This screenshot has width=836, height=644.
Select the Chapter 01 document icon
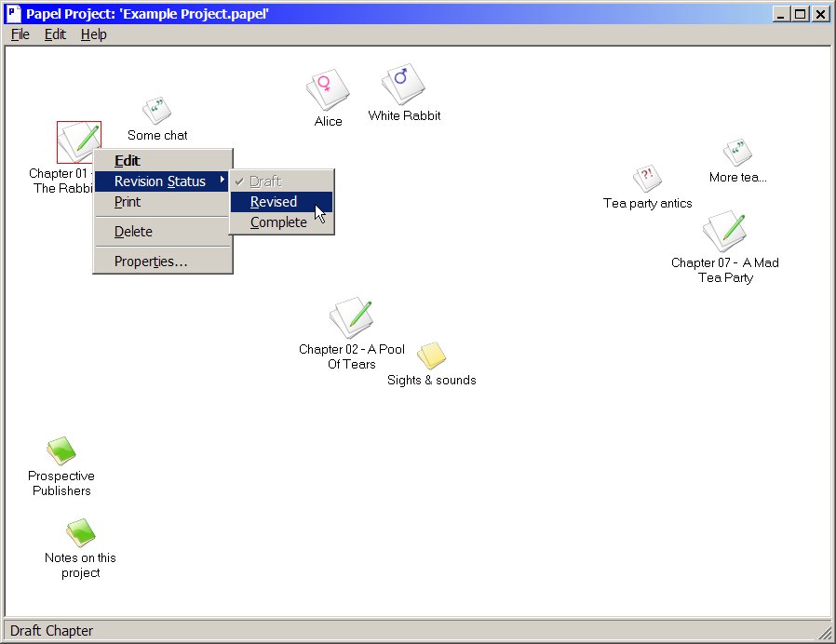[x=79, y=142]
